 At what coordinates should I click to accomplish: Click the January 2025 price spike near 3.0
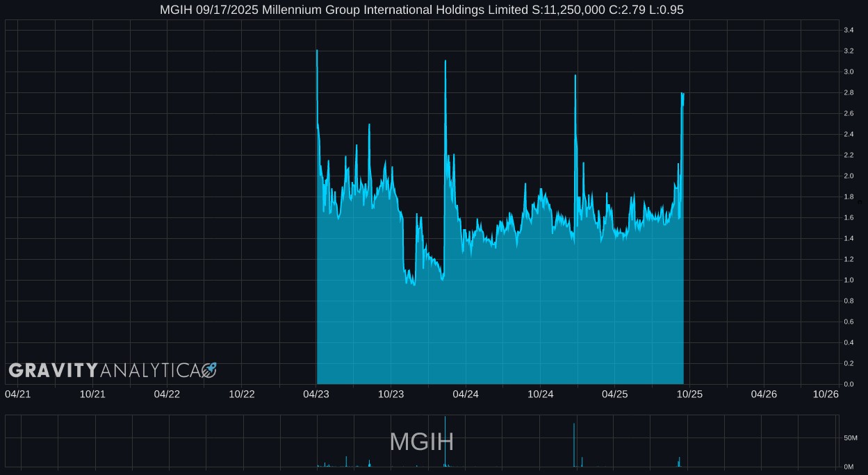(x=575, y=76)
